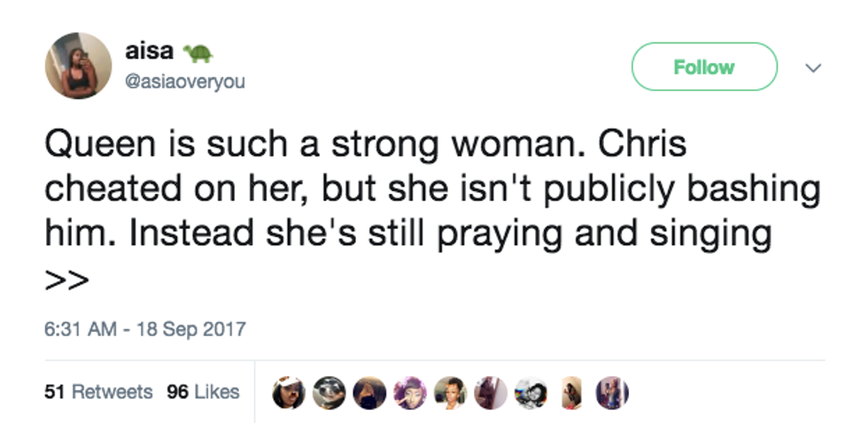Click the last liker avatar in the row

click(612, 392)
